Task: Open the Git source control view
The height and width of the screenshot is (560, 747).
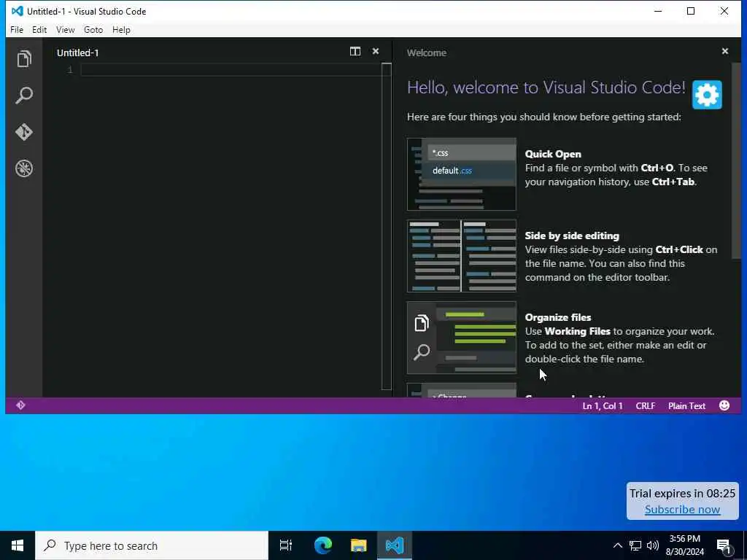Action: (x=24, y=132)
